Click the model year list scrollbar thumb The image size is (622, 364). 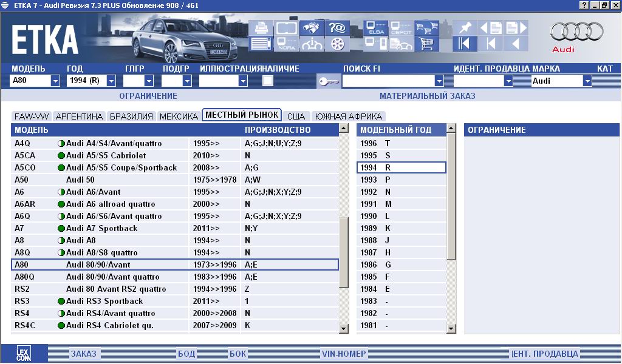coord(451,197)
